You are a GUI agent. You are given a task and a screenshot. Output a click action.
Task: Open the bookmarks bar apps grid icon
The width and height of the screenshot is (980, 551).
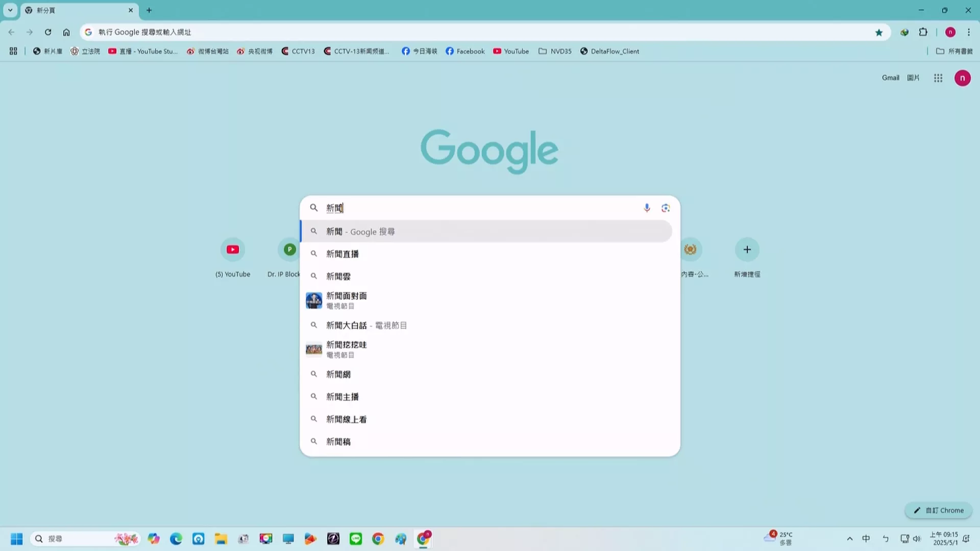pos(13,51)
